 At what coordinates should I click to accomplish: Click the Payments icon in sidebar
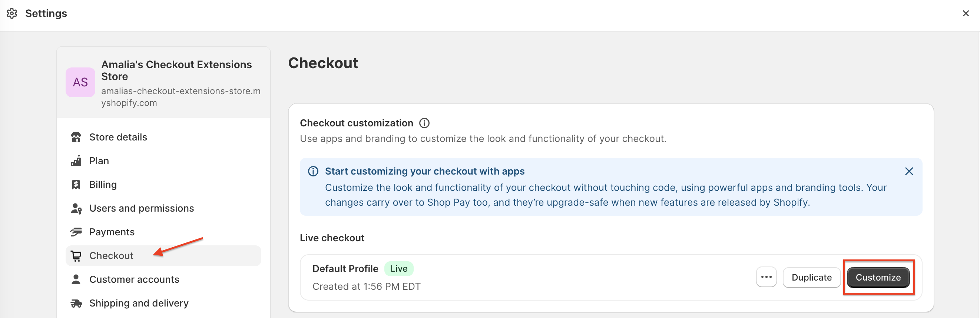[76, 232]
